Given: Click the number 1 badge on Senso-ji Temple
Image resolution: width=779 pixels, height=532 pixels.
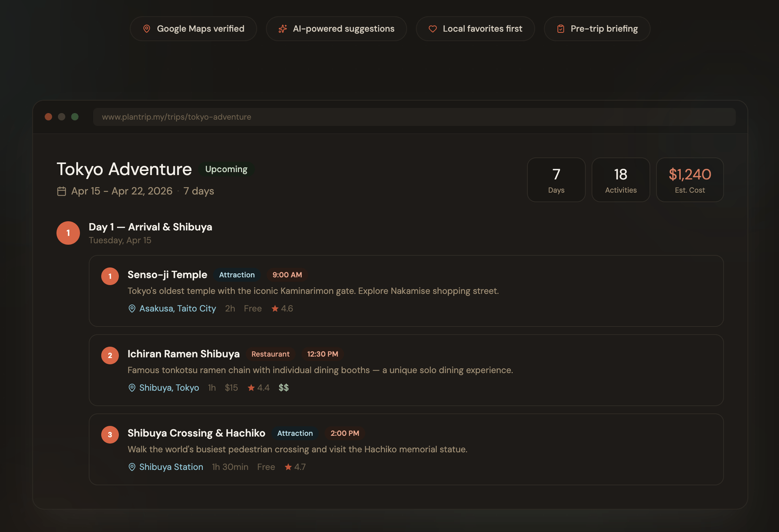Looking at the screenshot, I should [110, 276].
